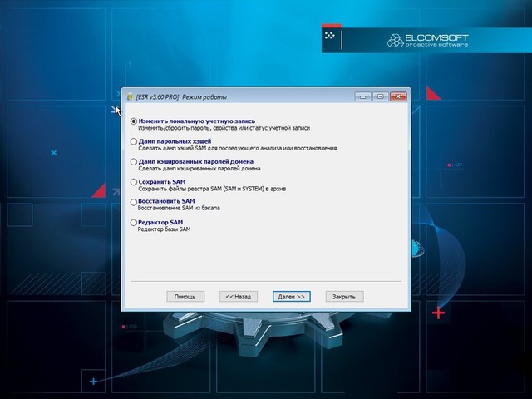
Task: Minimize the ESR dialog window
Action: click(x=364, y=96)
